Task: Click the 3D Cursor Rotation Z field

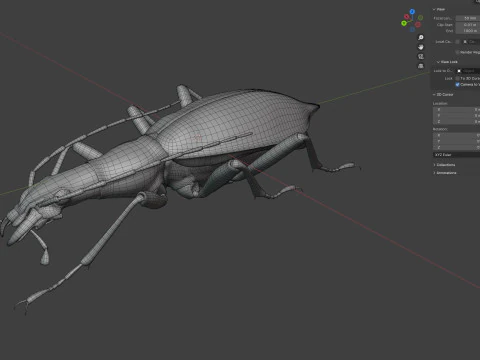Action: point(456,147)
